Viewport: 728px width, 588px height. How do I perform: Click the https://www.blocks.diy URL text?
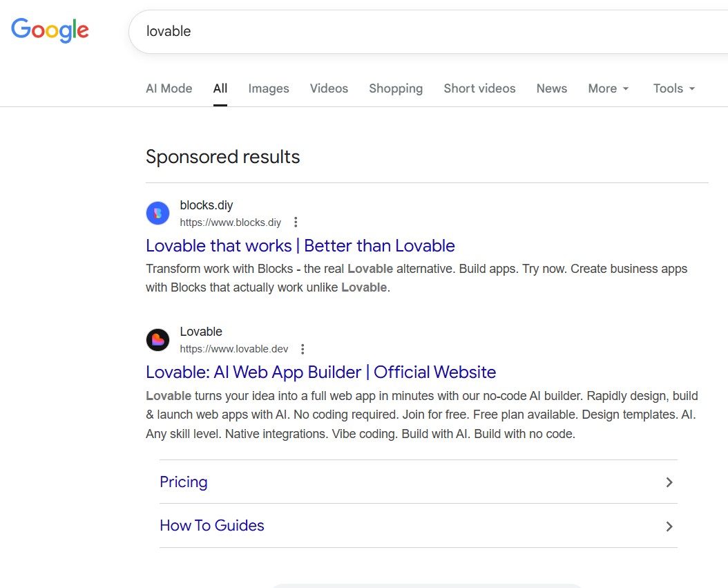click(230, 222)
